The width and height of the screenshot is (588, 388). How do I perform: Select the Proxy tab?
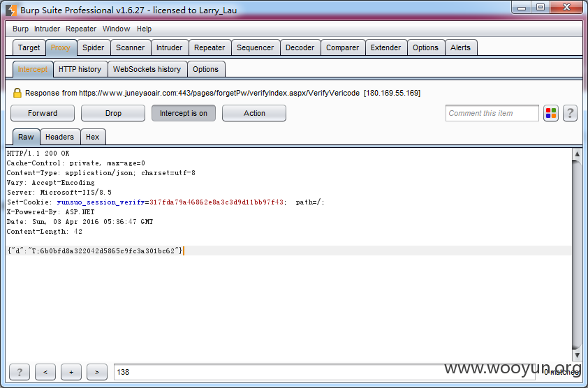(x=61, y=47)
